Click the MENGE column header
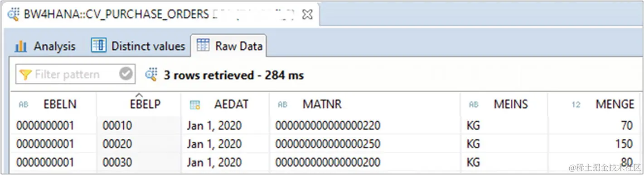 [594, 104]
